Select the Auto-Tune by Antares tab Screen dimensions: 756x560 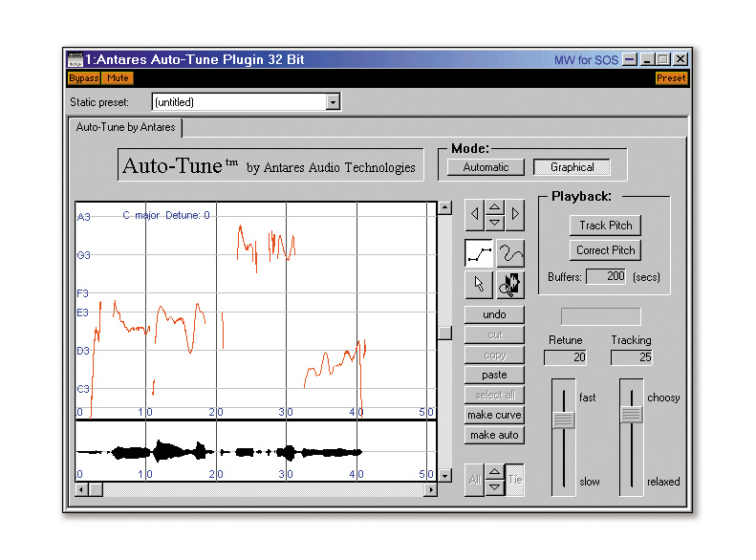(x=125, y=127)
